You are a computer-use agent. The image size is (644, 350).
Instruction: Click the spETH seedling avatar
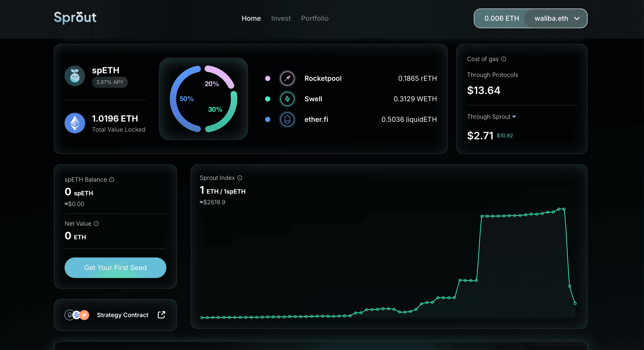[x=74, y=76]
